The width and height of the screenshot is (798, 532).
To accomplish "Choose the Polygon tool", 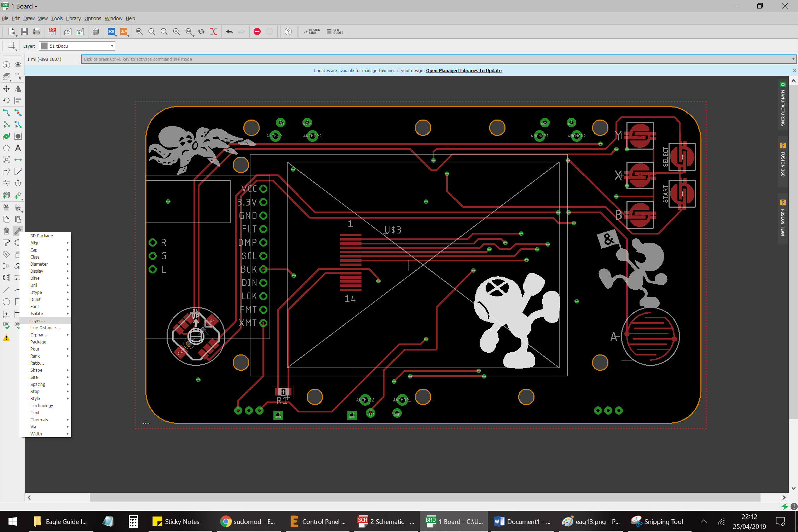I will point(6,148).
